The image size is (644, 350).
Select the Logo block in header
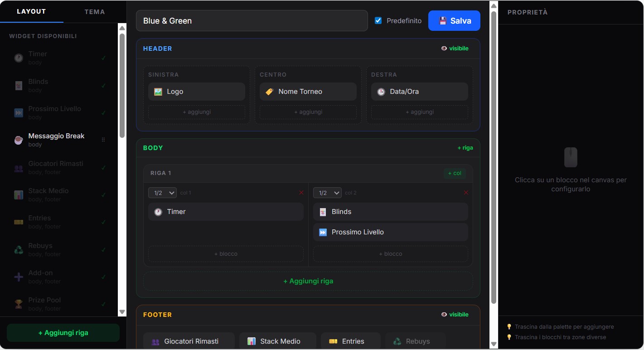[x=197, y=92]
